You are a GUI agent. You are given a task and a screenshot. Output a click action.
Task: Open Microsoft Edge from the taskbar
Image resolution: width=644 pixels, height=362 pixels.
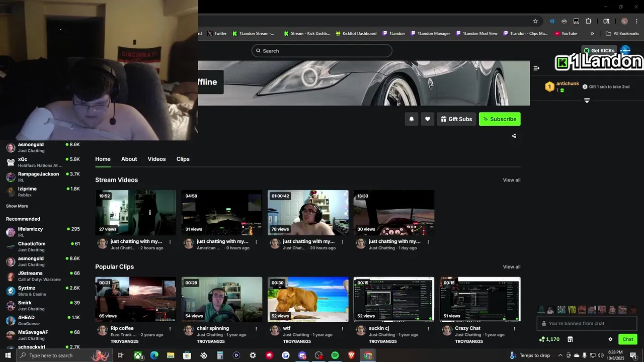154,355
